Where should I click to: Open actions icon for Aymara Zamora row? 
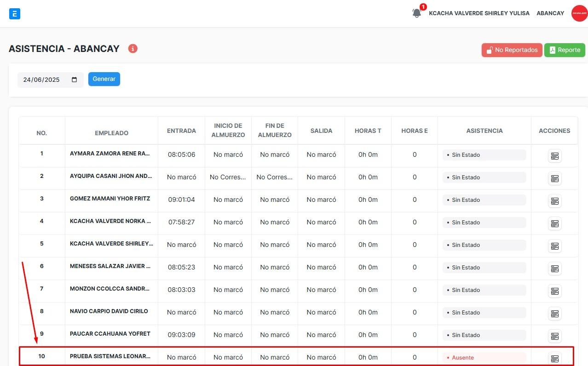click(x=554, y=156)
